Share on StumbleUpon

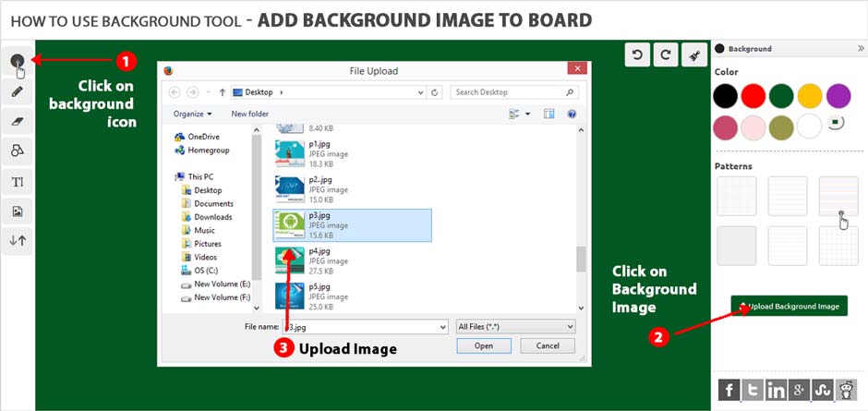[823, 390]
